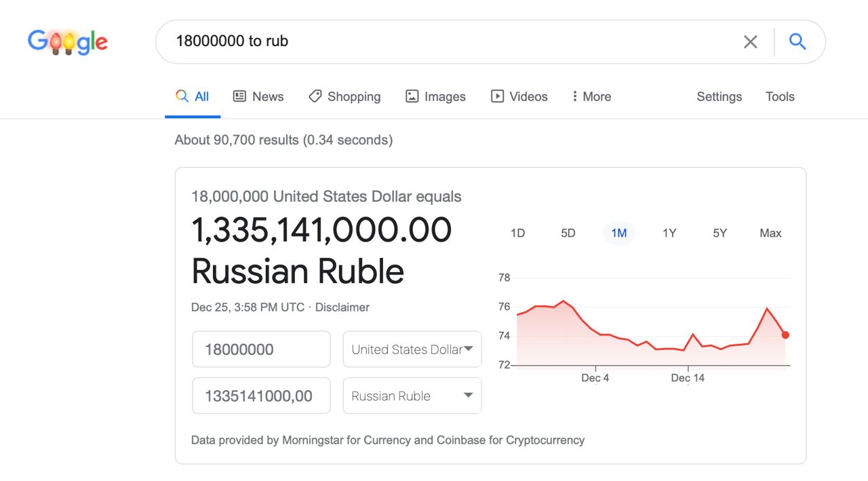The image size is (868, 481).
Task: Open search Tools
Action: [780, 96]
